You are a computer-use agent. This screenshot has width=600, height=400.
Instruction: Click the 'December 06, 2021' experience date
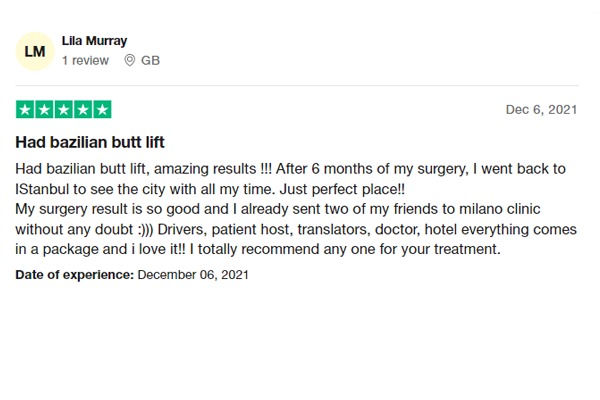[193, 275]
